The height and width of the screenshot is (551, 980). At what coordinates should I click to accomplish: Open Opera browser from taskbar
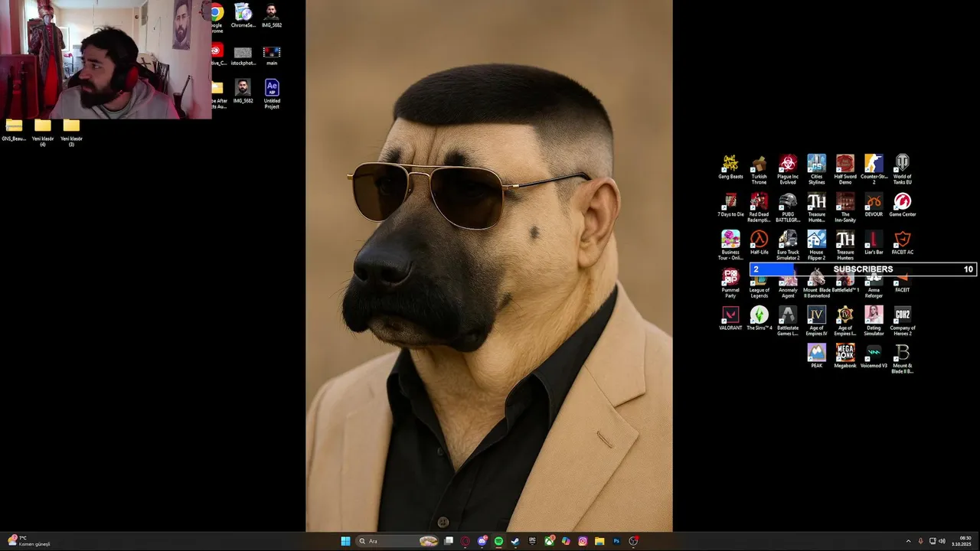[465, 541]
